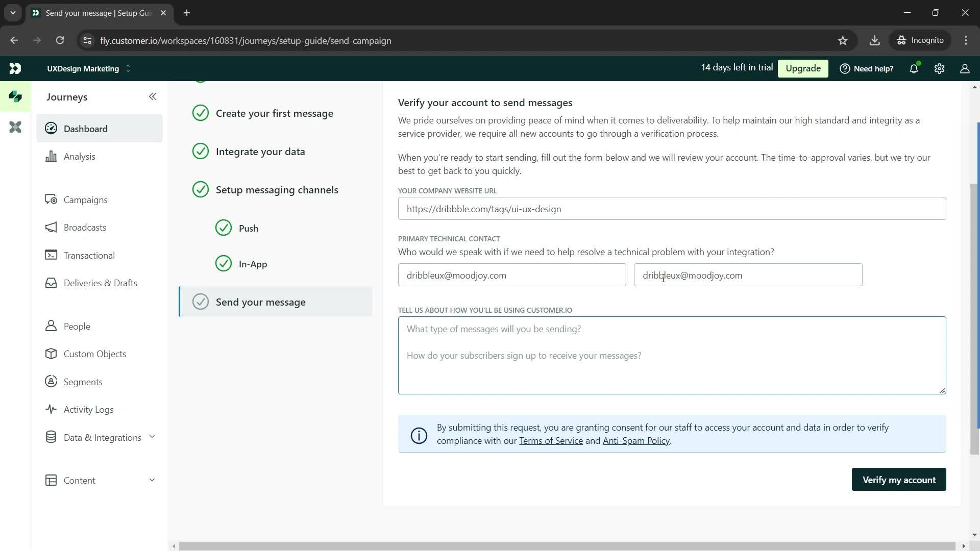Image resolution: width=980 pixels, height=551 pixels.
Task: Click the People sidebar icon
Action: click(x=51, y=328)
